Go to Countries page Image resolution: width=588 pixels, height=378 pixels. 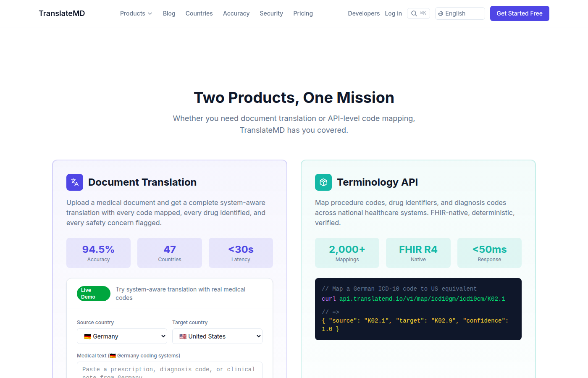point(199,13)
